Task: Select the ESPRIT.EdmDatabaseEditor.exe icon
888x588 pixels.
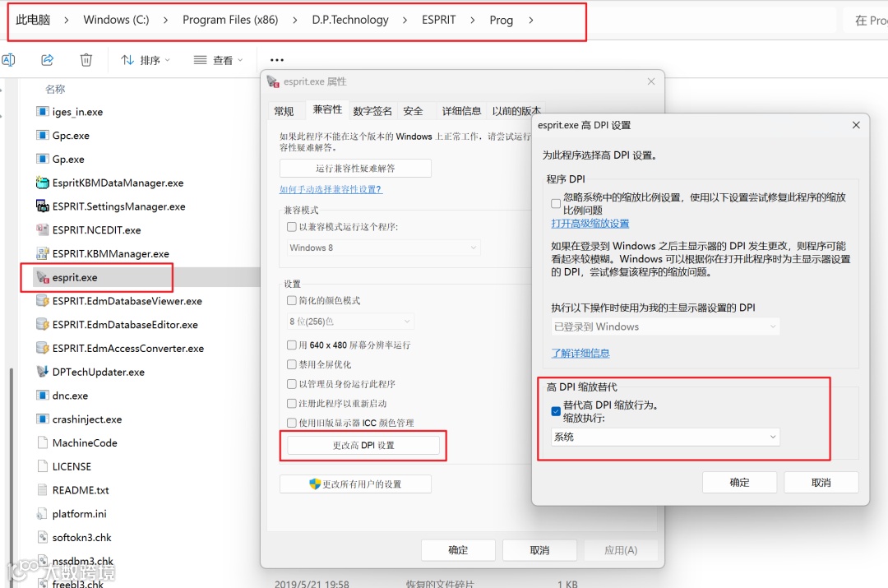Action: point(43,325)
